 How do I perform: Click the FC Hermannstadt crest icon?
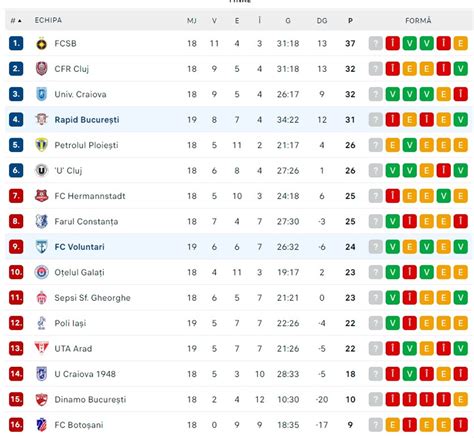[x=42, y=196]
